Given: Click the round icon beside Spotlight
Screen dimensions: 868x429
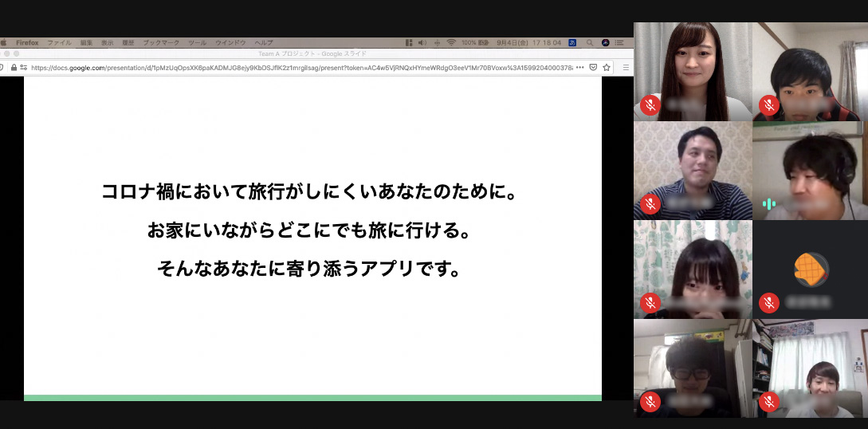Looking at the screenshot, I should (x=605, y=42).
